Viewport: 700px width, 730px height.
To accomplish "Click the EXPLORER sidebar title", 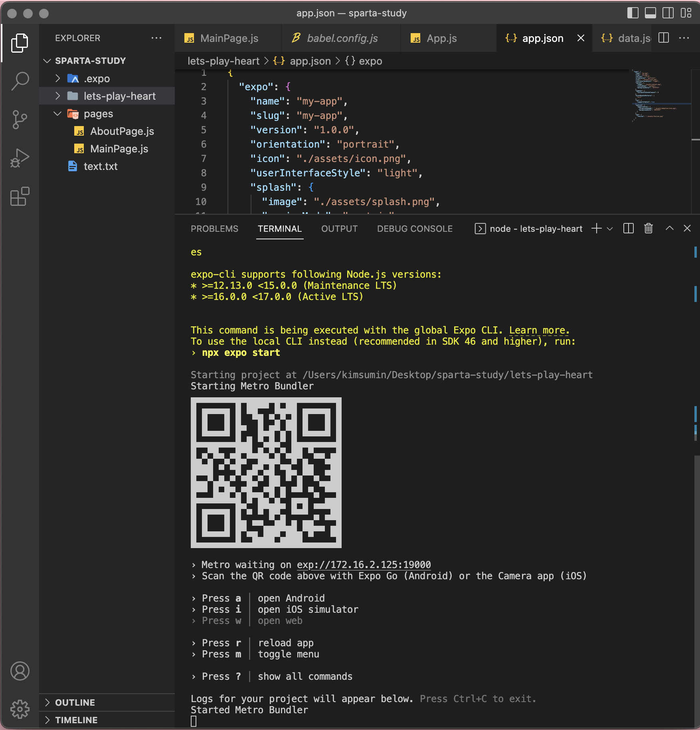I will [x=77, y=38].
